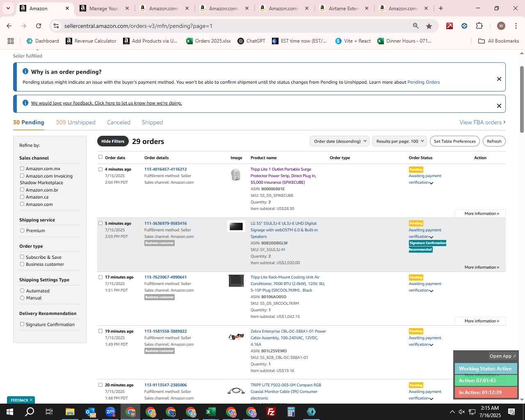
Task: Click the LG digital signage product thumbnail
Action: (x=236, y=226)
